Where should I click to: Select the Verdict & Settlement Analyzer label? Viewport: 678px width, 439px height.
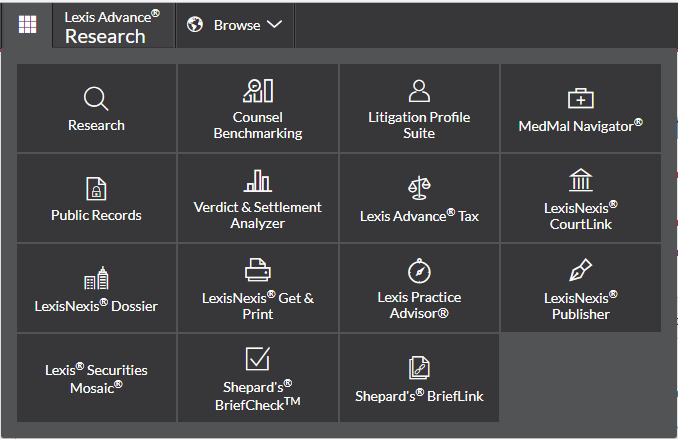point(258,215)
